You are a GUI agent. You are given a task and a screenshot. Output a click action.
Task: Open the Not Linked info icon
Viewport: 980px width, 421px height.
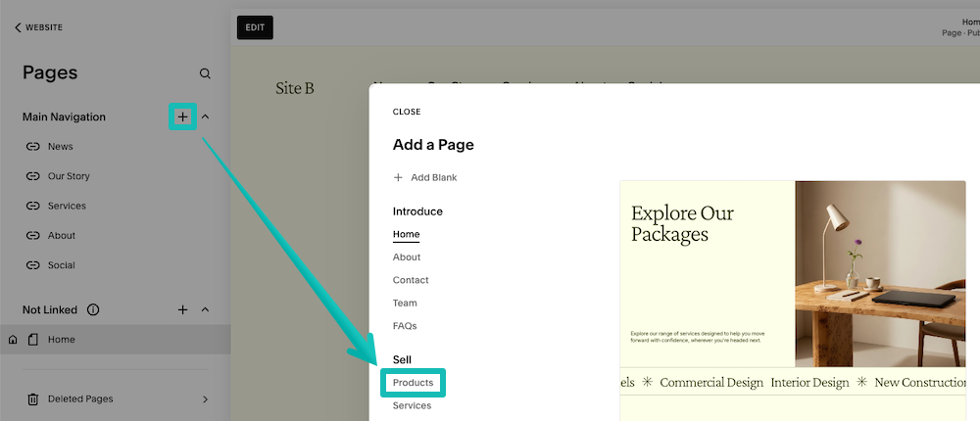click(x=93, y=310)
